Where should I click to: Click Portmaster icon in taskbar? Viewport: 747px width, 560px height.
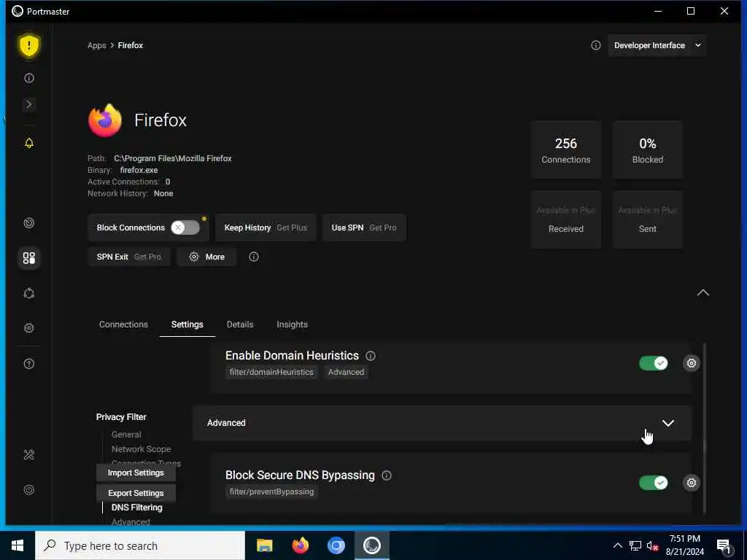(371, 545)
